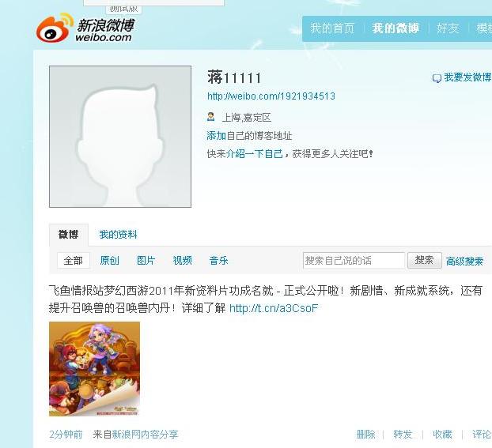This screenshot has height=448, width=492.
Task: Open 我的首页 in top navigation
Action: click(332, 28)
